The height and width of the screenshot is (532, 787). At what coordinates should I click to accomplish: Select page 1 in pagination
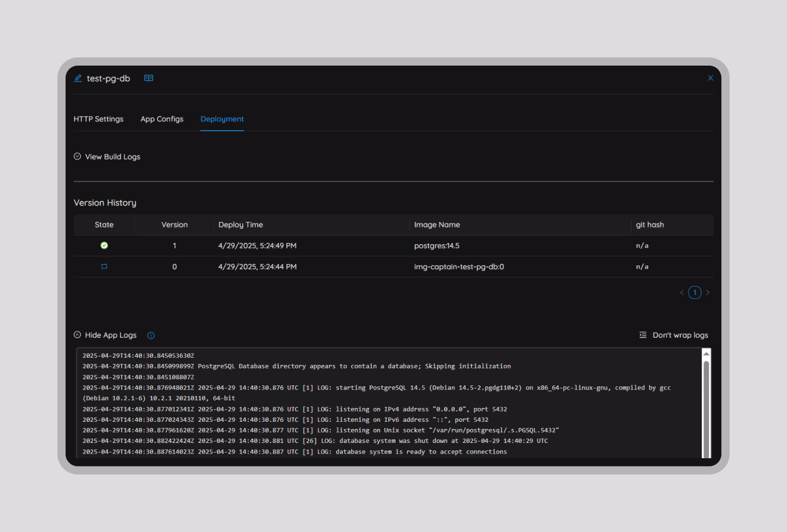click(695, 293)
